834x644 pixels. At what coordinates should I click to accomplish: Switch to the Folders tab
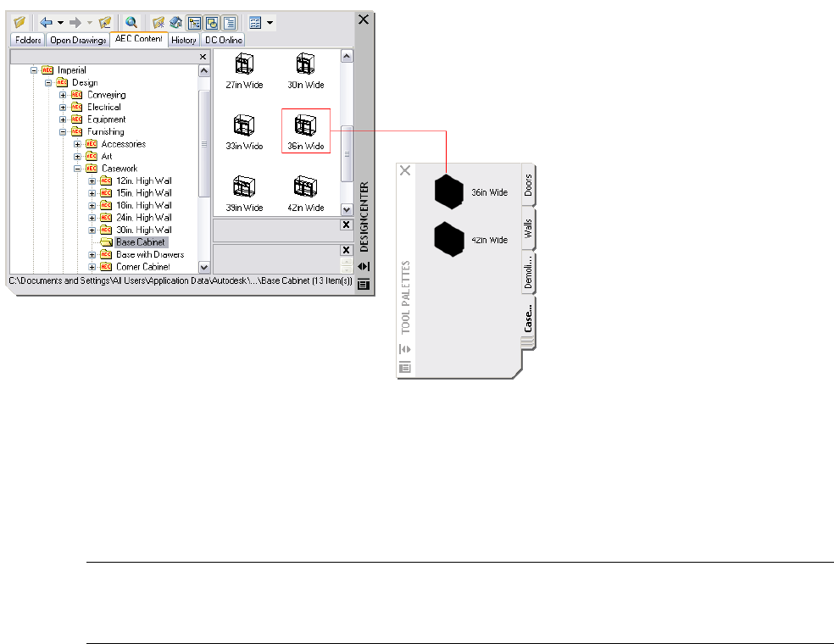click(x=28, y=40)
